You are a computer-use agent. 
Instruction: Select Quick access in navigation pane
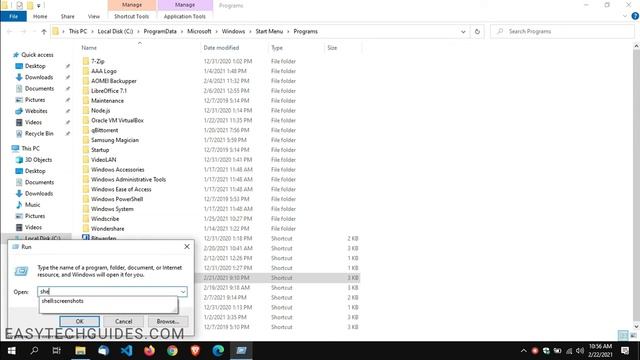pos(37,55)
